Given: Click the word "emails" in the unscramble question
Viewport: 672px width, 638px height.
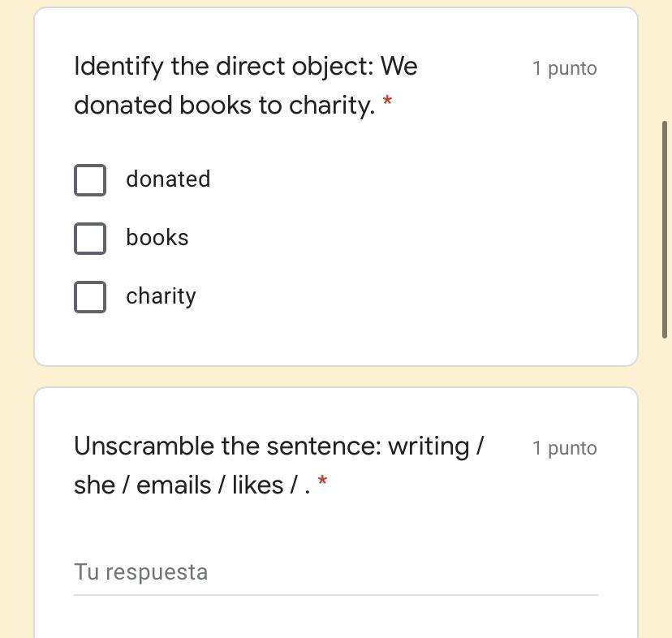Looking at the screenshot, I should click(x=169, y=485).
